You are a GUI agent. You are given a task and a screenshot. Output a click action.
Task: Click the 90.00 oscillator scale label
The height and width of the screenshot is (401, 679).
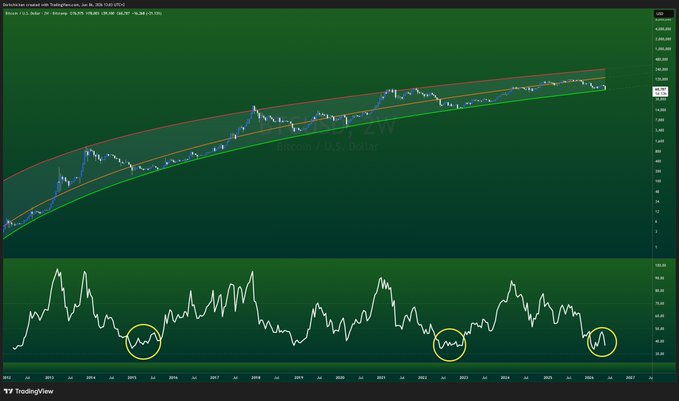660,278
